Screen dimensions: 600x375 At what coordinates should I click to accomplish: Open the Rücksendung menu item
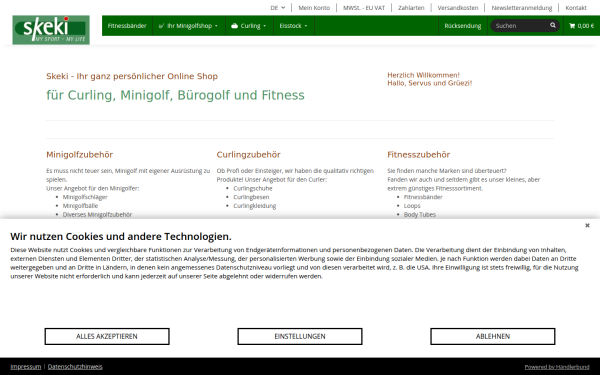point(463,26)
